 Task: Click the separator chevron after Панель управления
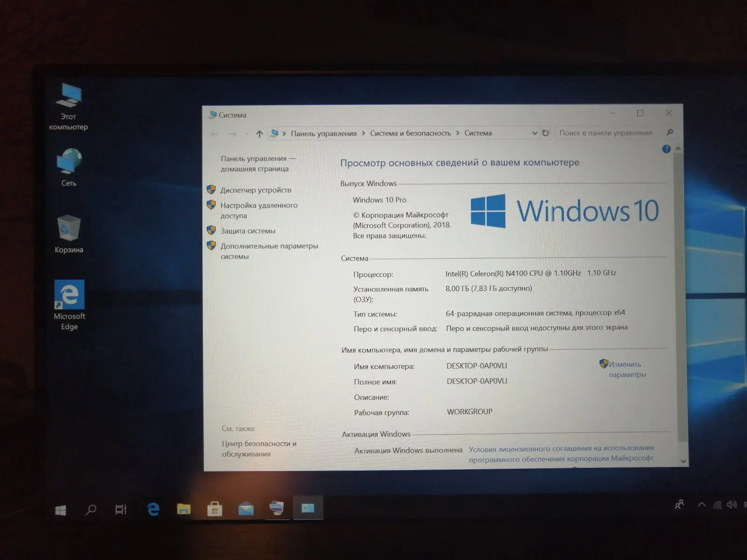[364, 133]
